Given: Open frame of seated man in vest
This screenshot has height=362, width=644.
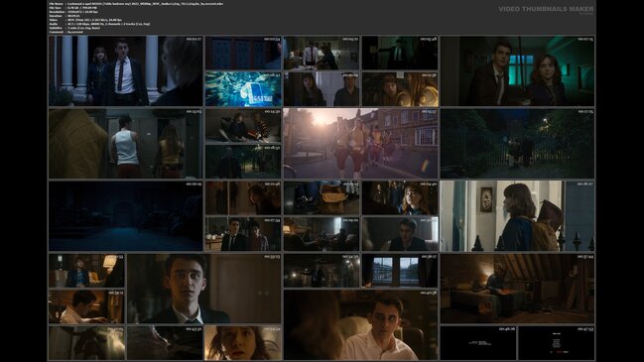Looking at the screenshot, I should (400, 234).
